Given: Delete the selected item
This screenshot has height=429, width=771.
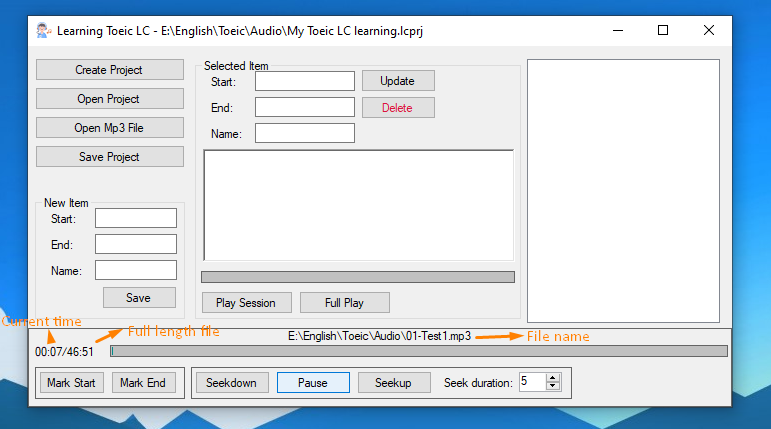Looking at the screenshot, I should 398,108.
